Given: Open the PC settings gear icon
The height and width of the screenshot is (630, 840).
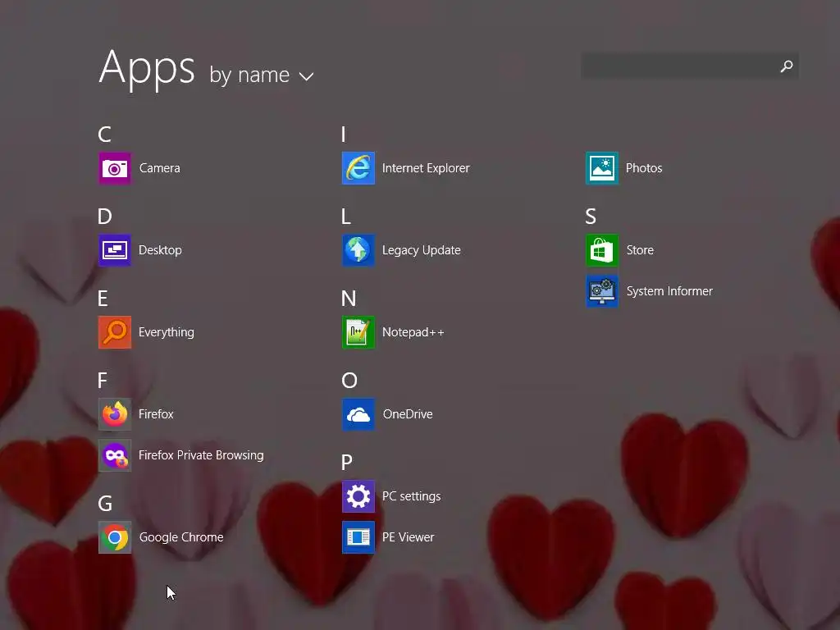Looking at the screenshot, I should click(x=358, y=496).
